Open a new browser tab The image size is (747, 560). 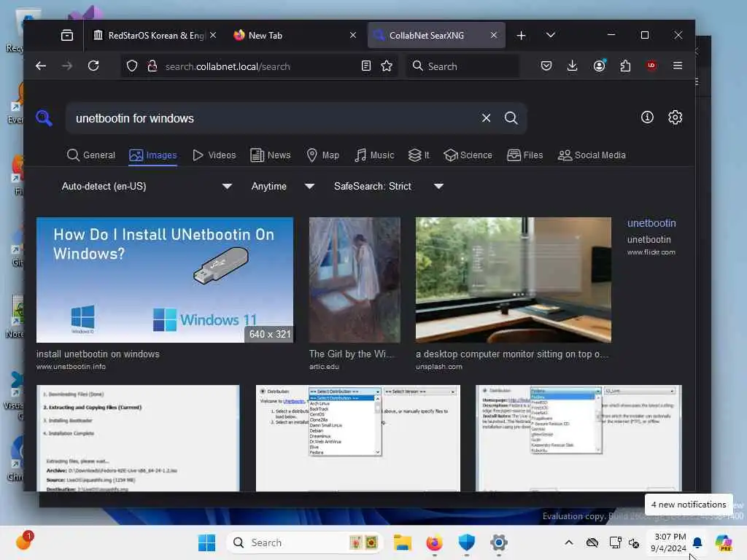coord(521,35)
